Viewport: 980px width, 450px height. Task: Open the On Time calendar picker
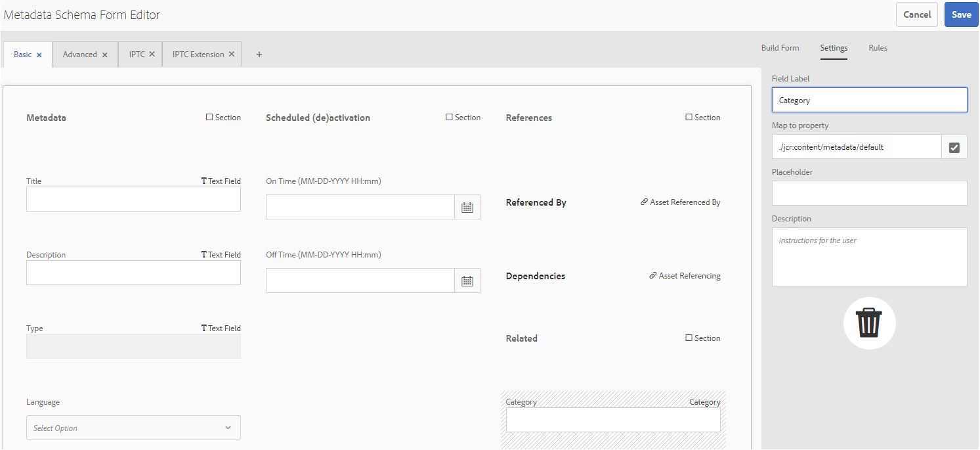point(467,208)
